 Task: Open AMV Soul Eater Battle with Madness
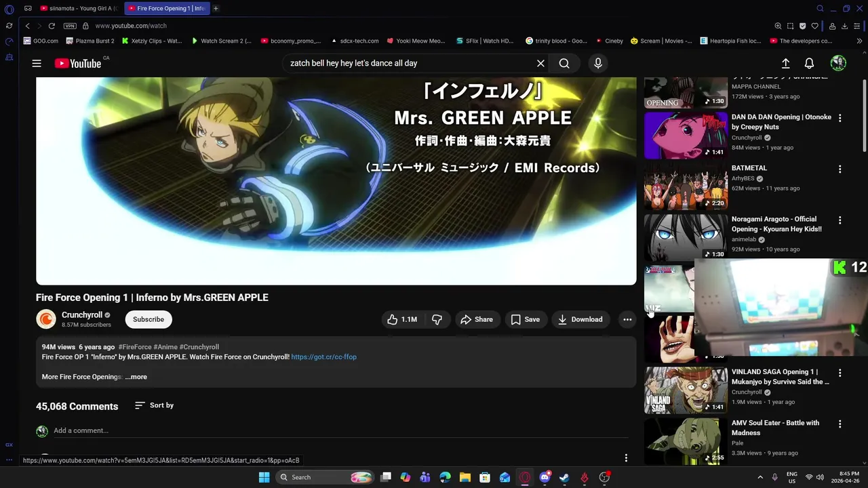pyautogui.click(x=775, y=428)
